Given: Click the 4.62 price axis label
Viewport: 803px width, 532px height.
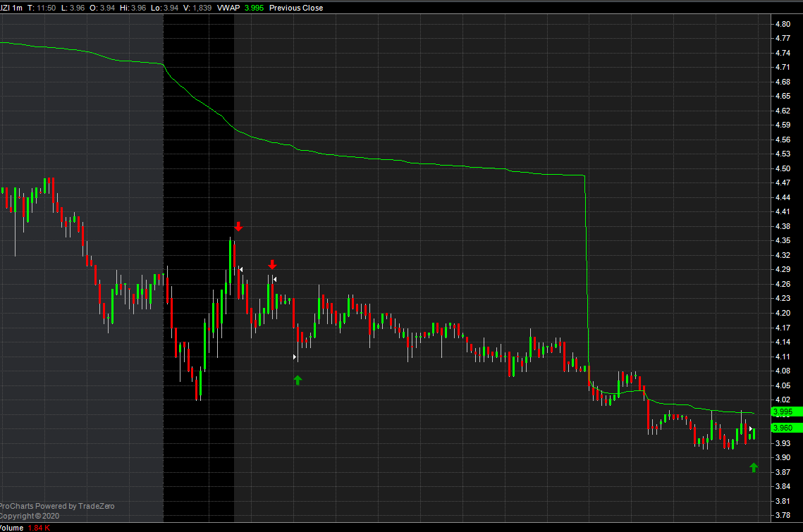Looking at the screenshot, I should 783,111.
